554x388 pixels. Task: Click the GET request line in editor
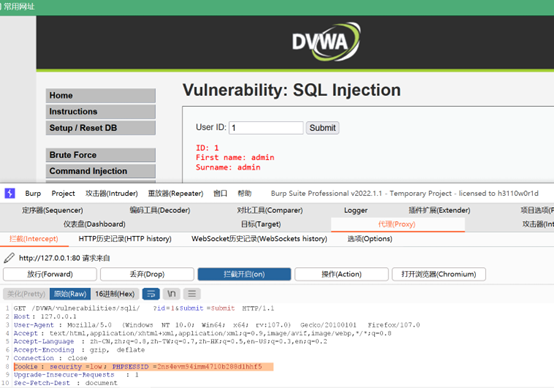pos(144,308)
